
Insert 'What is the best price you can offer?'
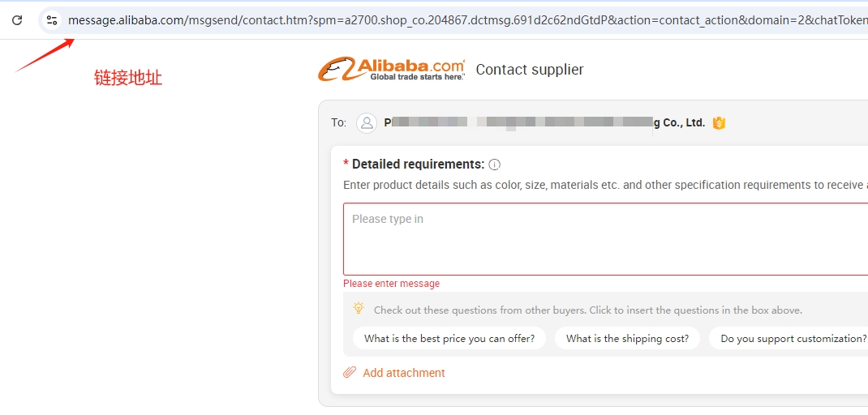[x=449, y=339]
